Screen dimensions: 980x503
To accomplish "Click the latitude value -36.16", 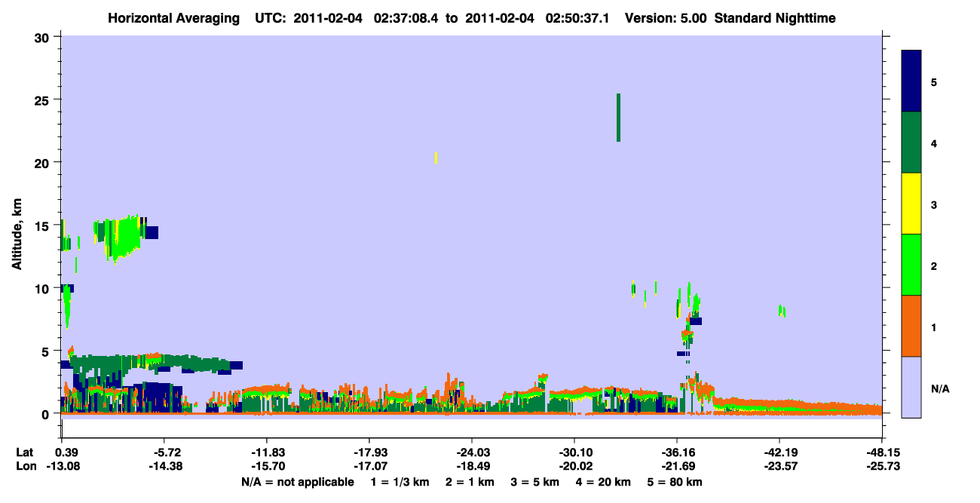I will click(676, 452).
